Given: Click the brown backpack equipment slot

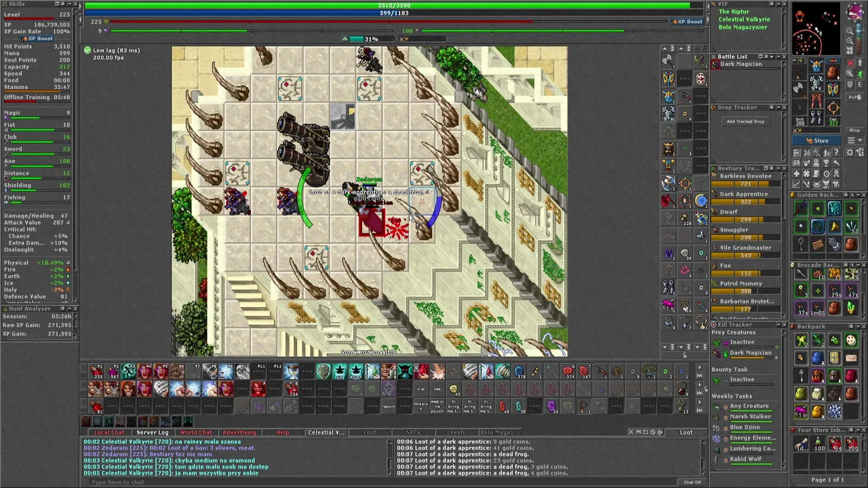Looking at the screenshot, I should 833,73.
